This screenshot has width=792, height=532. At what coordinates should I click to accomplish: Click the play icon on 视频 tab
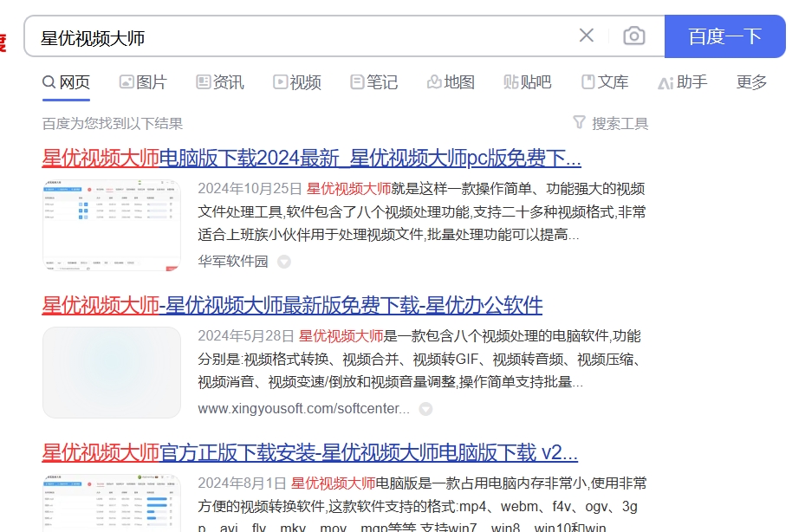point(281,81)
